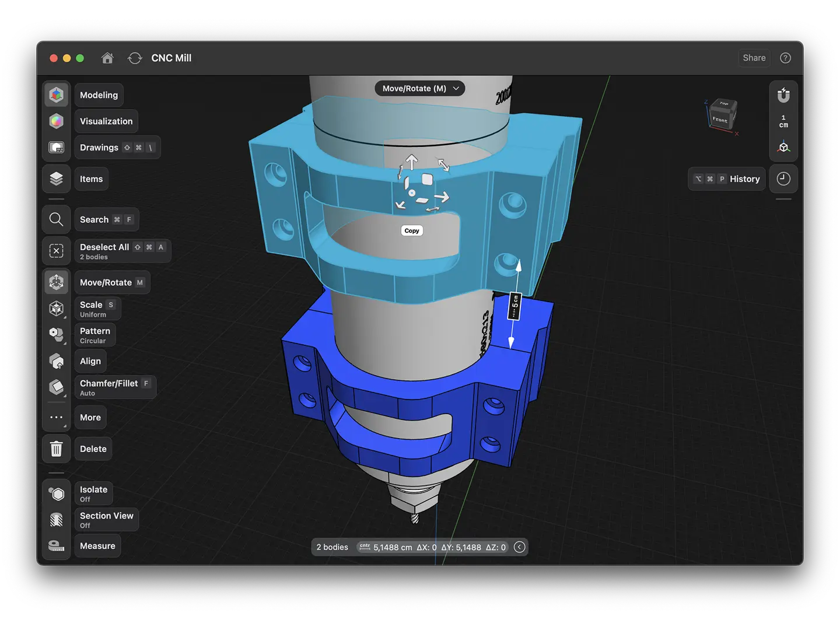Click the CNC Mill document title
This screenshot has height=630, width=840.
tap(171, 58)
